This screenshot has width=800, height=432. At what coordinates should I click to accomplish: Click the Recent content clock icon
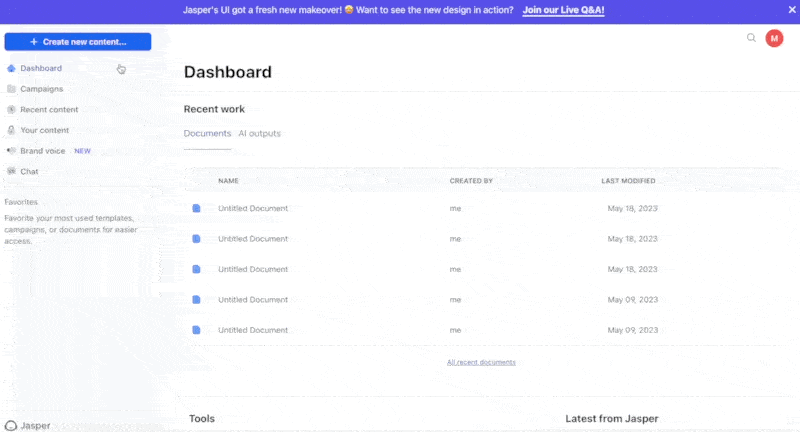(11, 110)
